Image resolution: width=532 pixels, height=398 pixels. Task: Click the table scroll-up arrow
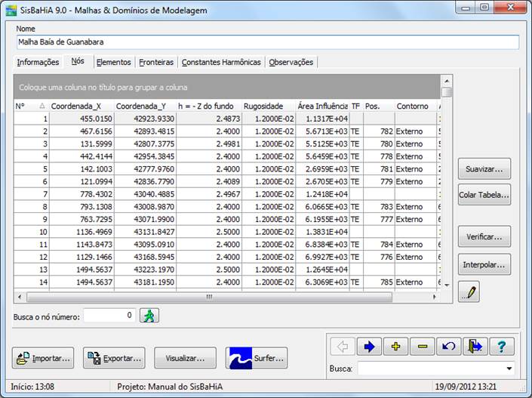point(447,81)
